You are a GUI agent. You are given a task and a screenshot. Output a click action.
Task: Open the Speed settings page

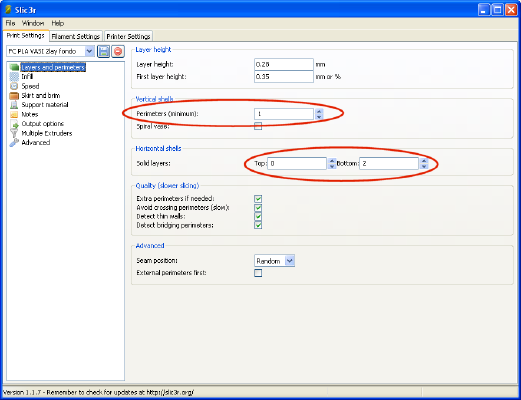pyautogui.click(x=30, y=86)
